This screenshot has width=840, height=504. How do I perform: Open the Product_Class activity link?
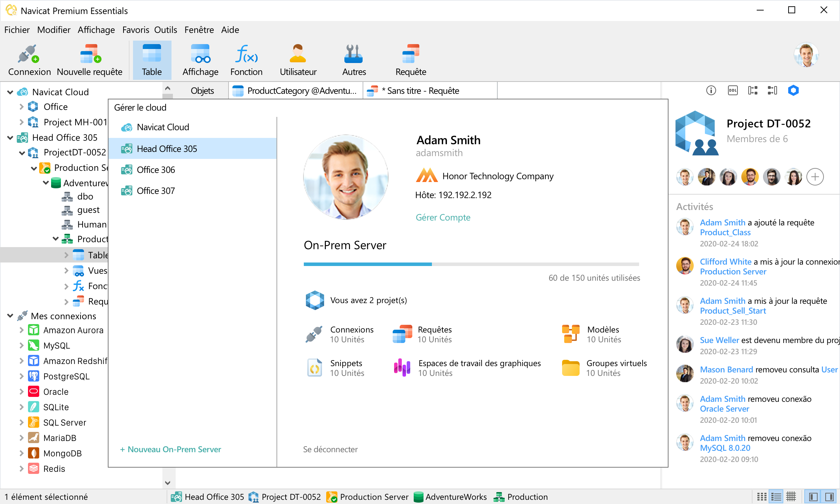click(725, 233)
